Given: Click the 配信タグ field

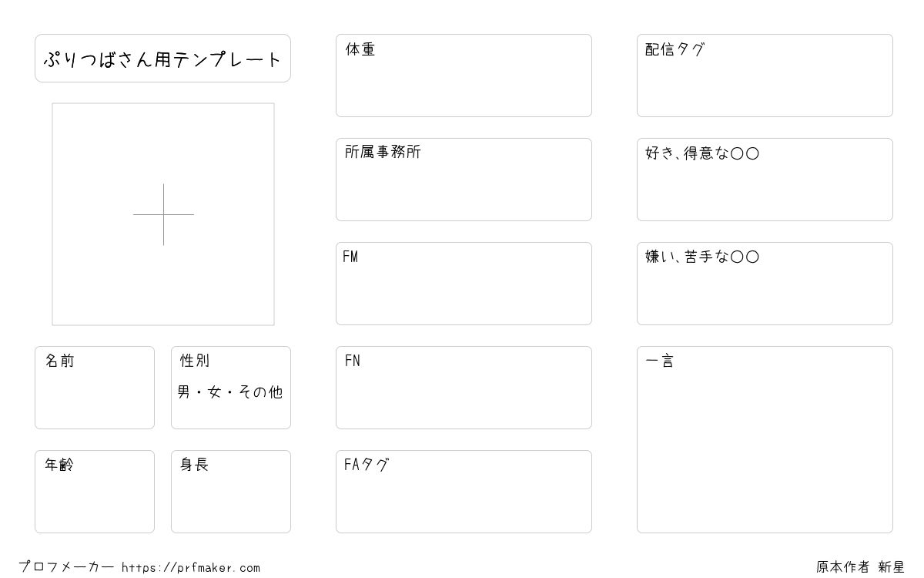Looking at the screenshot, I should [x=765, y=76].
